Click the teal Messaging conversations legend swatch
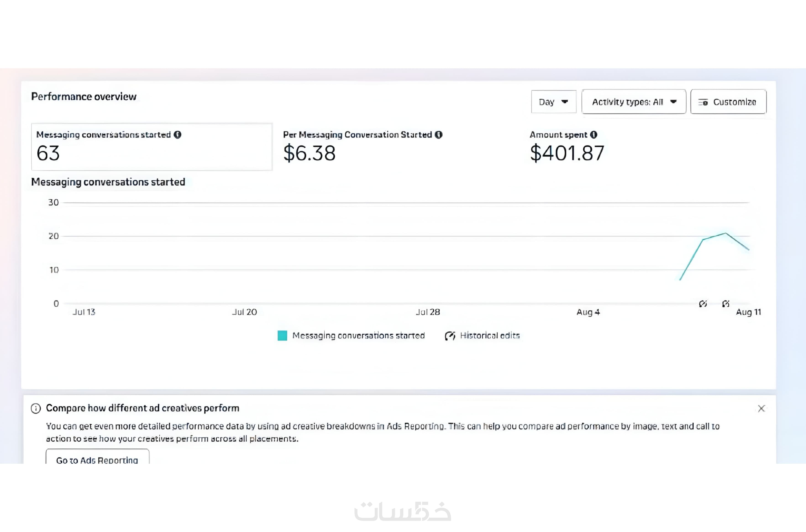Screen dimensions: 806x532 pyautogui.click(x=282, y=336)
